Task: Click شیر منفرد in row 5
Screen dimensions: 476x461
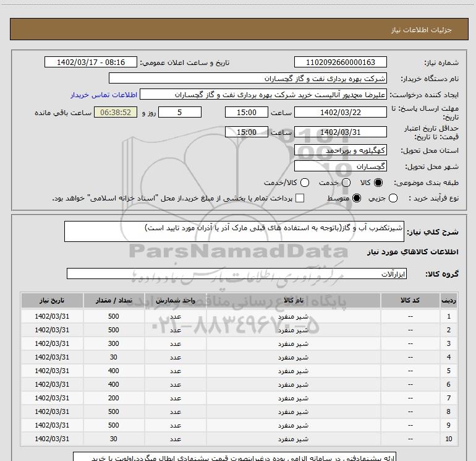Action: [x=293, y=371]
